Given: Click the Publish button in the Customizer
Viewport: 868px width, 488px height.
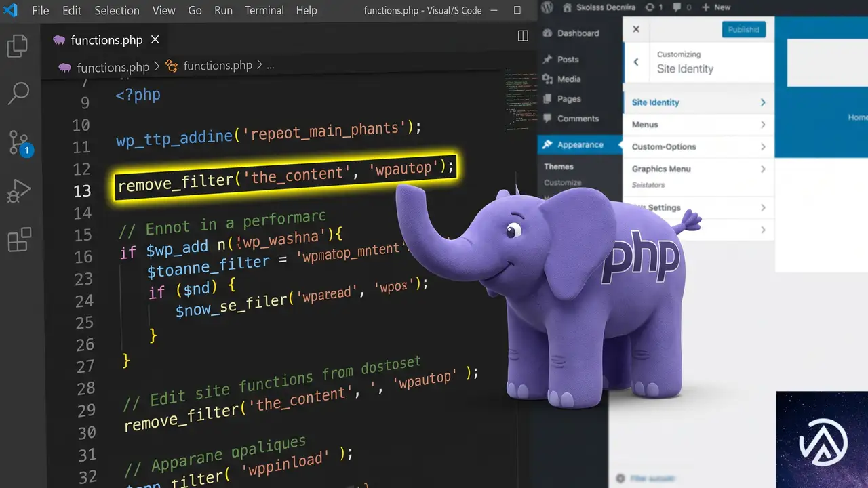Looking at the screenshot, I should point(743,29).
